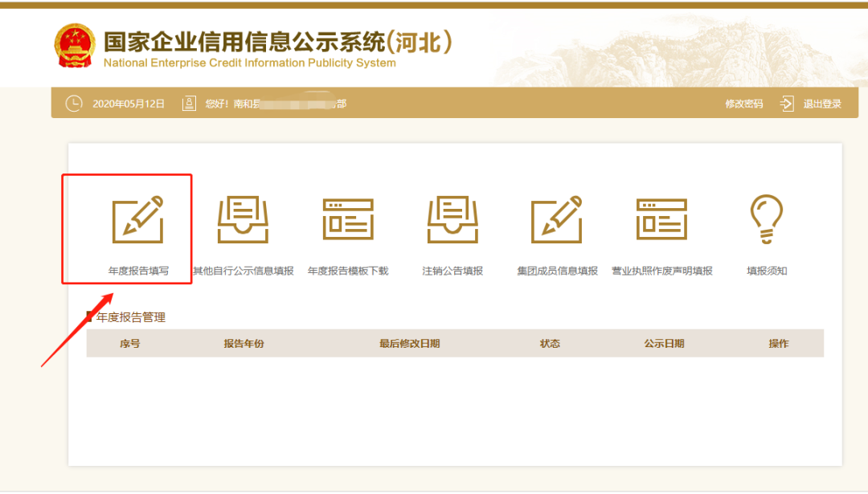Click the national emblem logo at top left
The width and height of the screenshot is (868, 494).
click(75, 45)
